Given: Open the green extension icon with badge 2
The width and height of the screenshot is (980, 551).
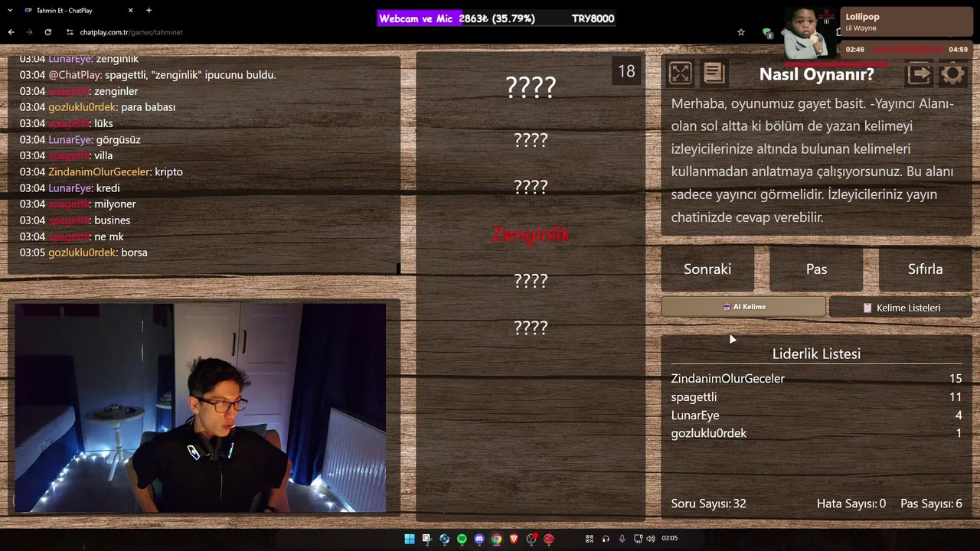Looking at the screenshot, I should tap(767, 32).
